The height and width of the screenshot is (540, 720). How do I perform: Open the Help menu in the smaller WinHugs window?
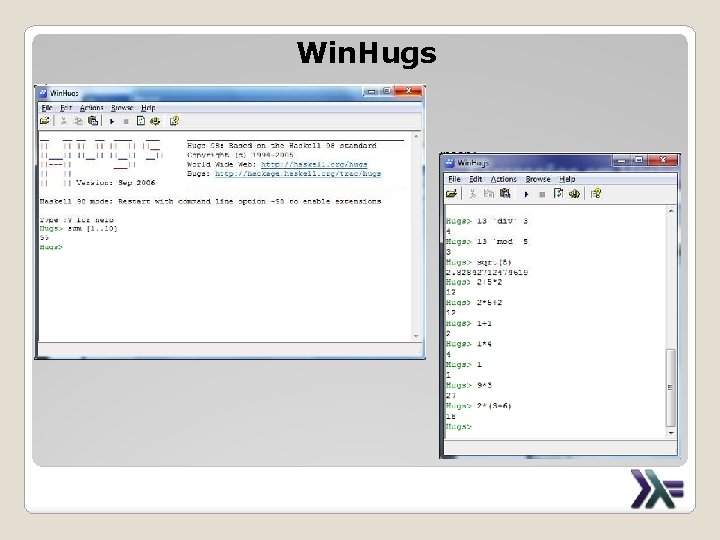pyautogui.click(x=567, y=179)
